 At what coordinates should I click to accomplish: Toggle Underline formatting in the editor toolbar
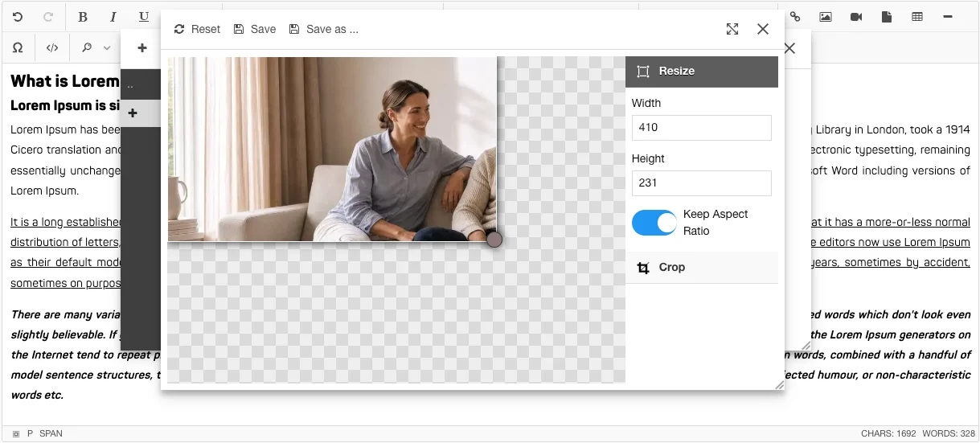(144, 17)
